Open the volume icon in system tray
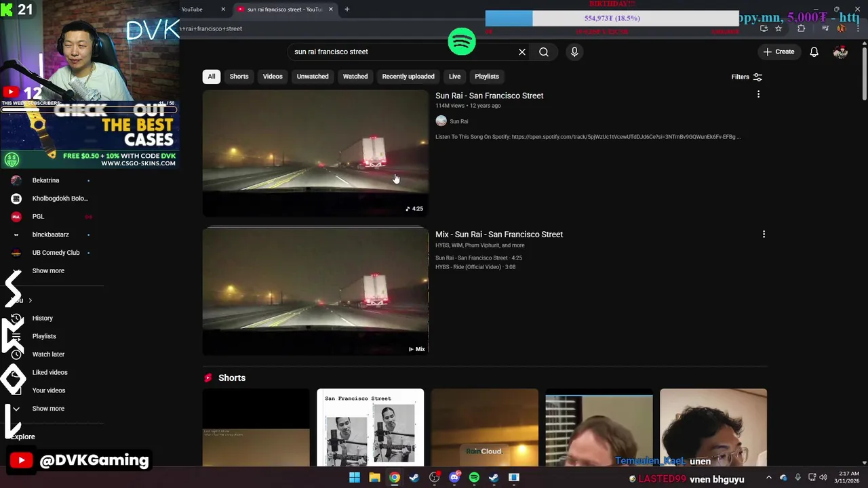 (x=823, y=478)
